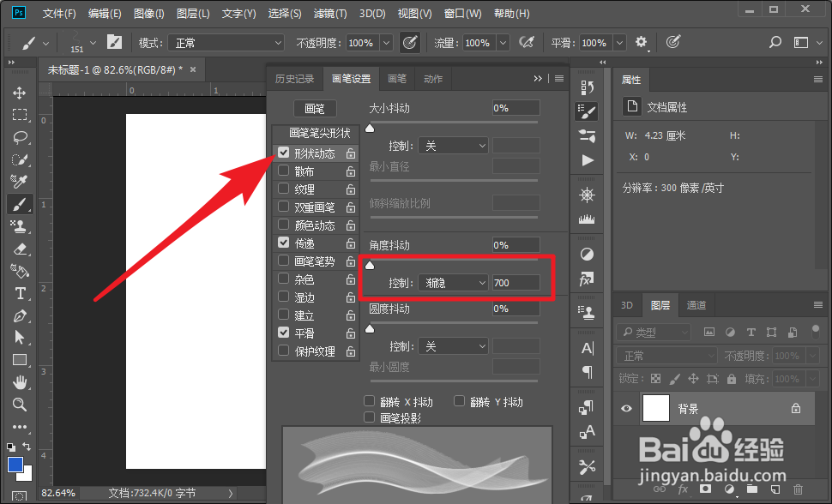Image resolution: width=832 pixels, height=504 pixels.
Task: Select the Horizontal Type tool
Action: tap(19, 293)
